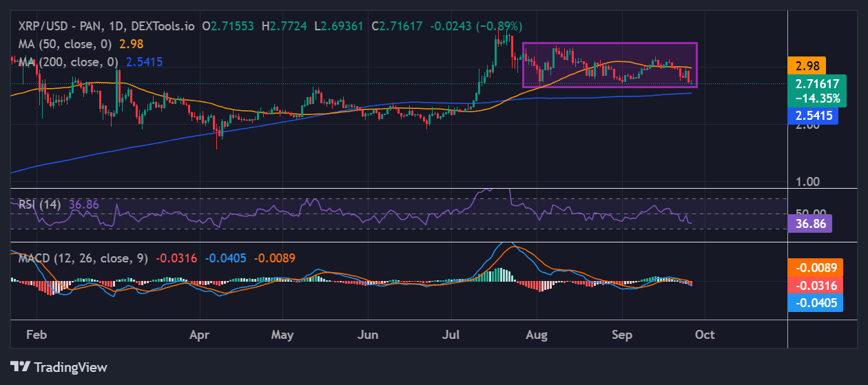The height and width of the screenshot is (385, 868).
Task: Click the Sep date on time axis
Action: 622,335
